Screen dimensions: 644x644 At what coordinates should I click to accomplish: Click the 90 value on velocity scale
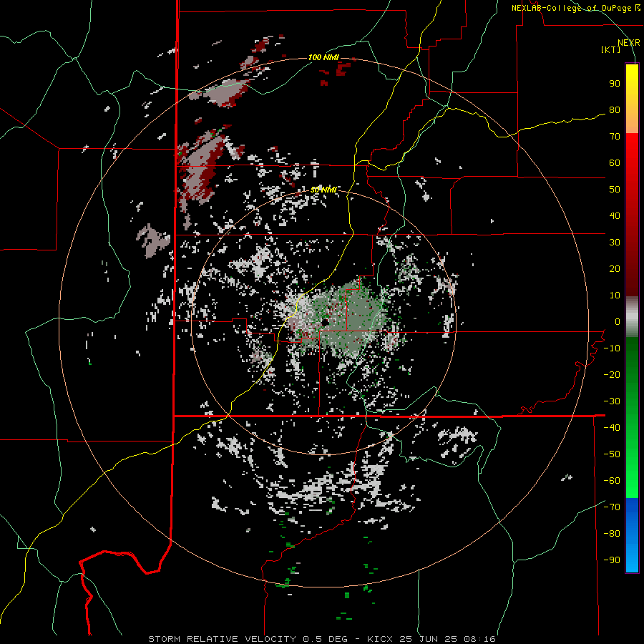615,84
